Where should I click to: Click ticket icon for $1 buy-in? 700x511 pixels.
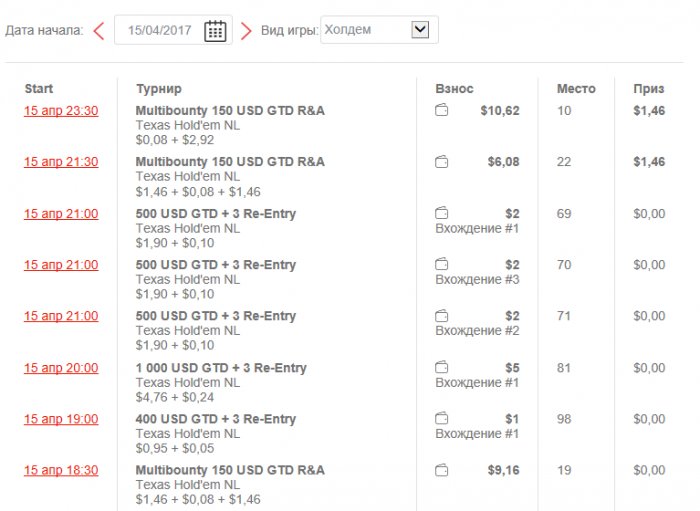pos(441,419)
